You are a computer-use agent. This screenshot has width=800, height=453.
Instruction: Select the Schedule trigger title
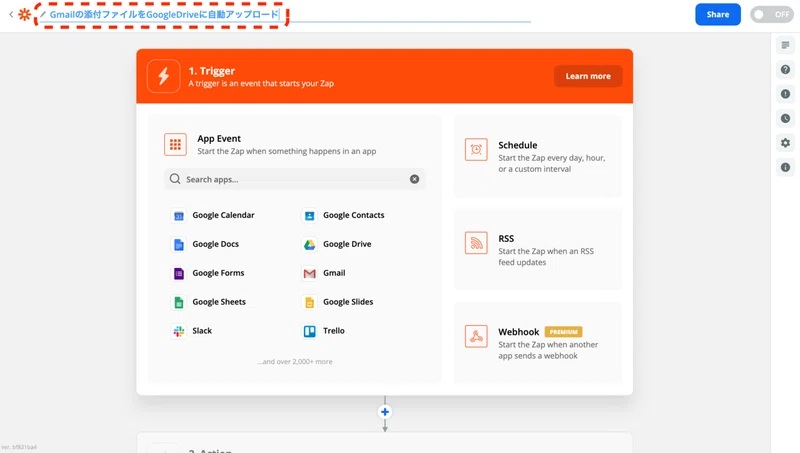coord(517,145)
